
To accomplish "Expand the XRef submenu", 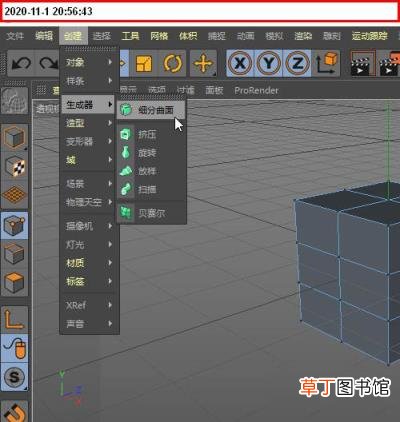I will [89, 305].
